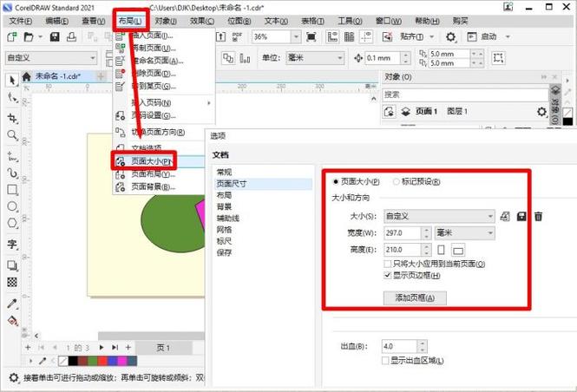Click the dropdown arrow next to Open icon

tap(41, 36)
